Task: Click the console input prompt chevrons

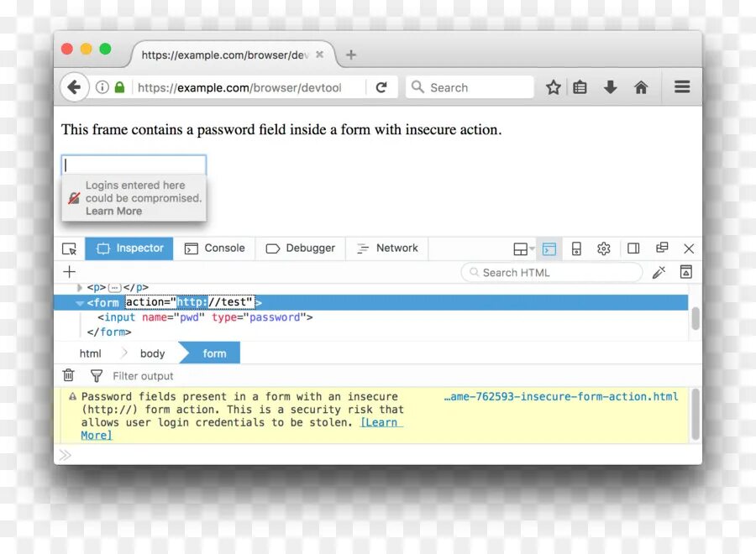Action: (x=65, y=455)
